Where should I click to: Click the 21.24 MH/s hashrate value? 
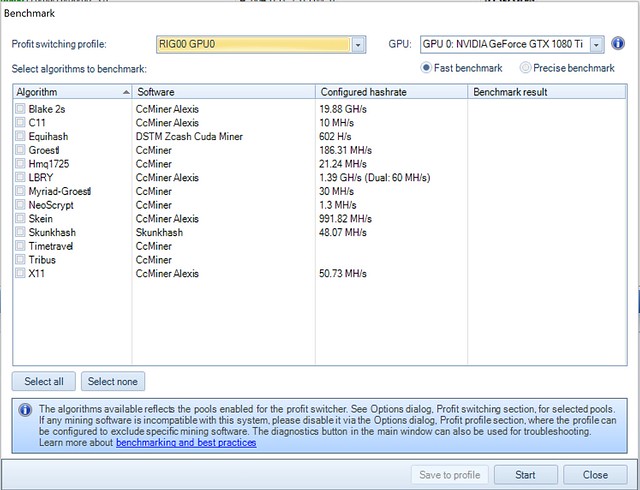[343, 164]
